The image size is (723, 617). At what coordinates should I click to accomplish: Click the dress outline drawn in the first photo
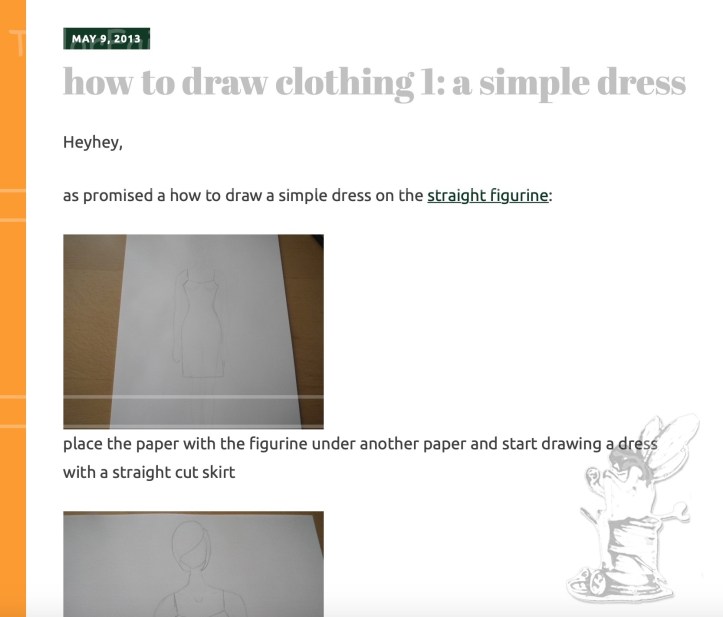point(202,323)
